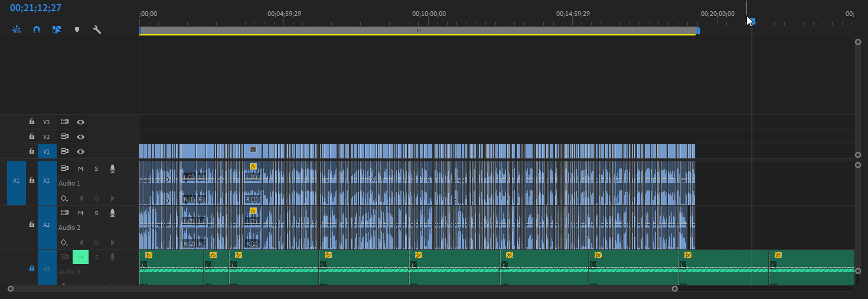Click the playhead timecode 00;21;12;27
The image size is (868, 299).
pos(35,8)
